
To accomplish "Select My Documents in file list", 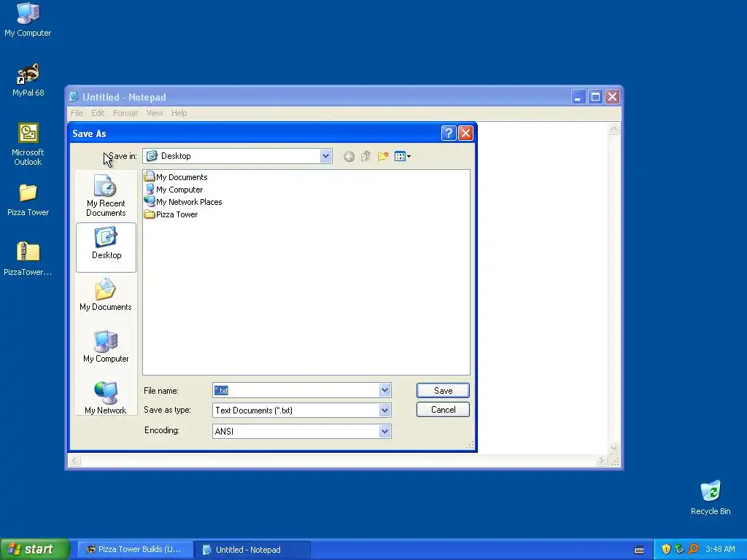I will pyautogui.click(x=176, y=177).
